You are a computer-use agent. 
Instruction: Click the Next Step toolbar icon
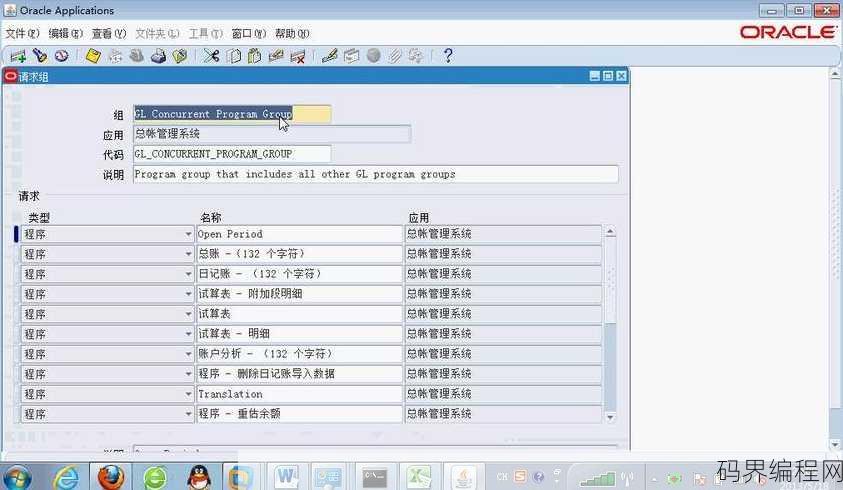click(x=115, y=55)
